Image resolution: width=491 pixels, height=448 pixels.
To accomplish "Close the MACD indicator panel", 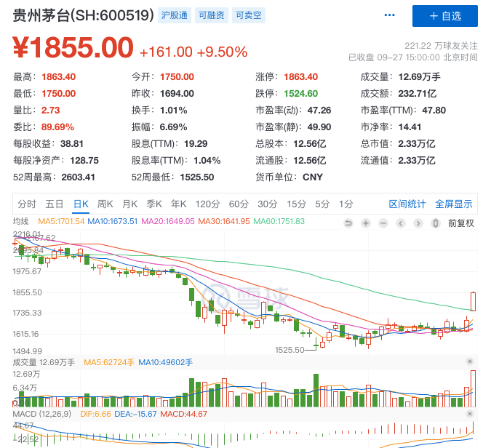I will pyautogui.click(x=469, y=414).
